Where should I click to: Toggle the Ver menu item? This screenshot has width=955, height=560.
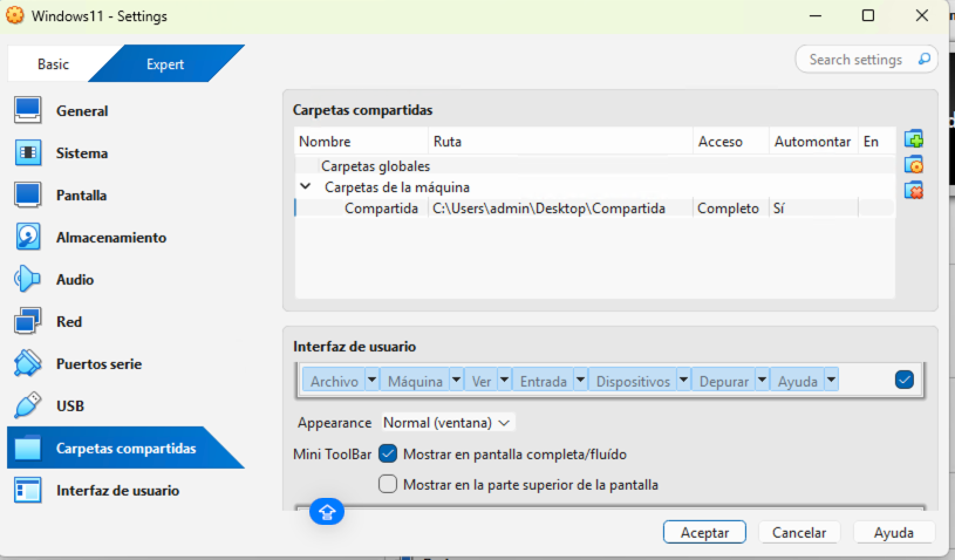point(481,381)
